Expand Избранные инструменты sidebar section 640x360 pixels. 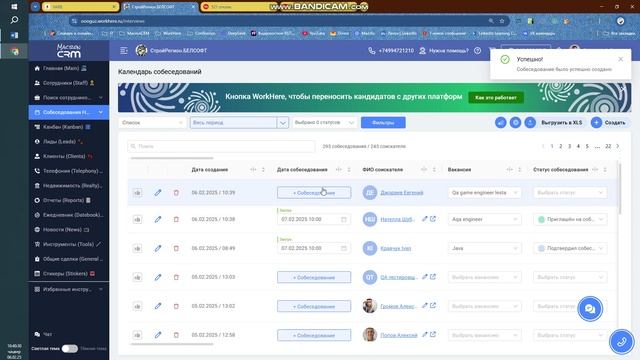[69, 289]
